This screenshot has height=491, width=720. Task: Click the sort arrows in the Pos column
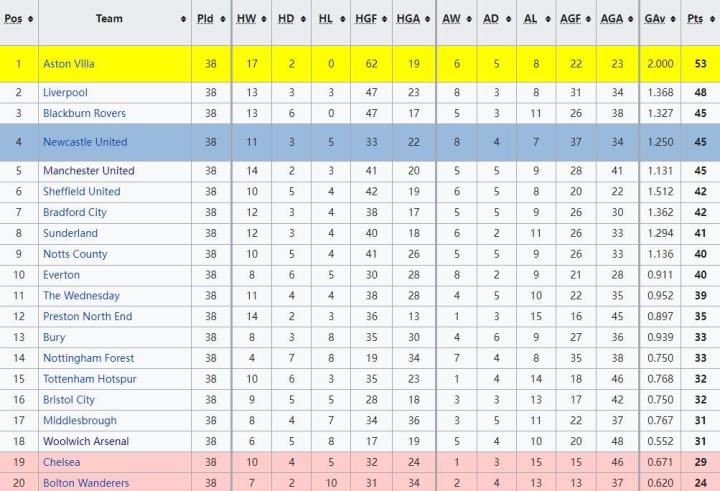click(29, 19)
